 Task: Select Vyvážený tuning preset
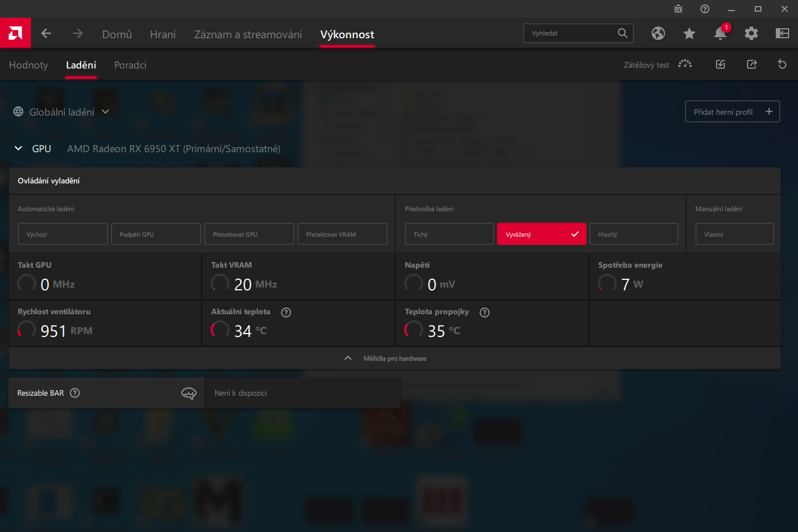(x=541, y=234)
